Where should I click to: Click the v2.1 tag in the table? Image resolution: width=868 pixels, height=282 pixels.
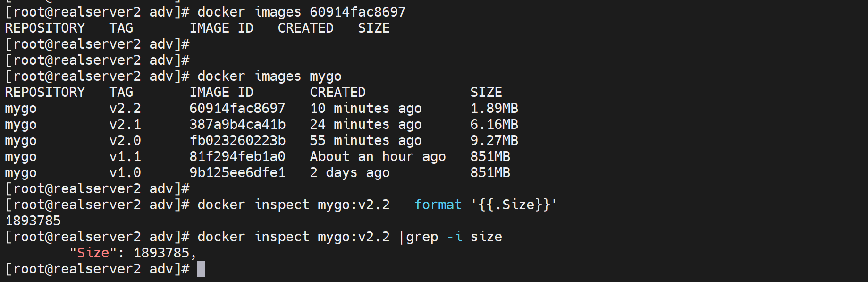click(x=125, y=124)
